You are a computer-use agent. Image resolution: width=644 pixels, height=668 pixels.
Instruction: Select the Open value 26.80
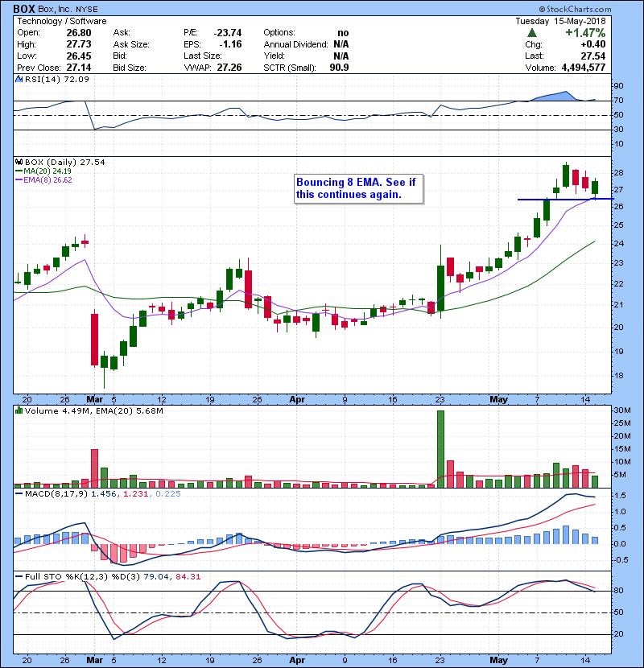(79, 33)
